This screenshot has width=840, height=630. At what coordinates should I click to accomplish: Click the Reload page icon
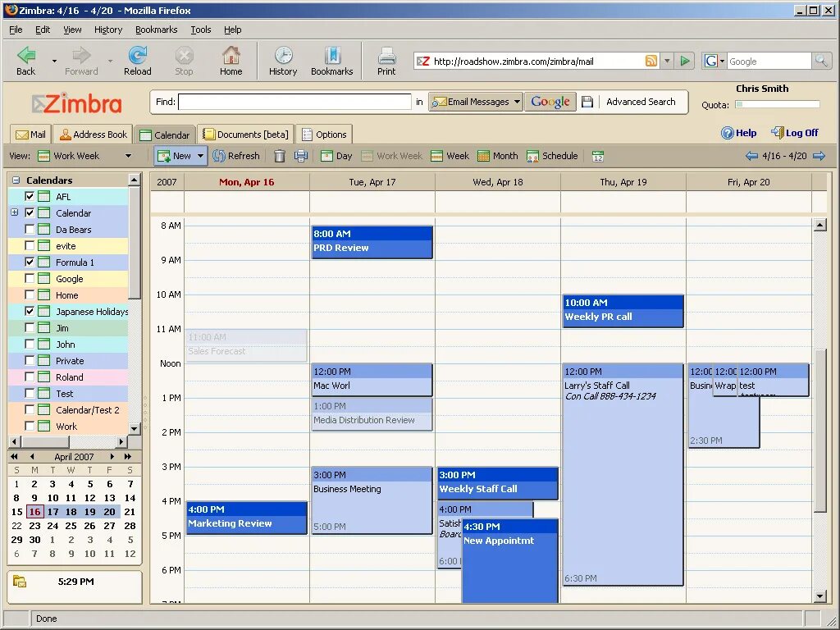pos(138,55)
